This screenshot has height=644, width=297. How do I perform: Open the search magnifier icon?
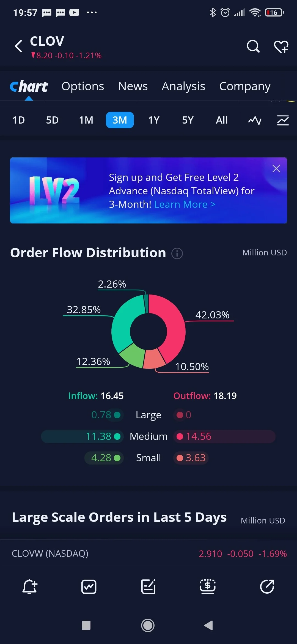click(x=253, y=46)
